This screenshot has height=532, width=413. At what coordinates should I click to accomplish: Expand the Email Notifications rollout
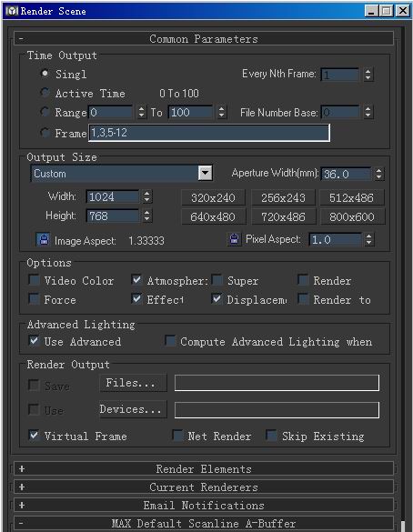[204, 506]
